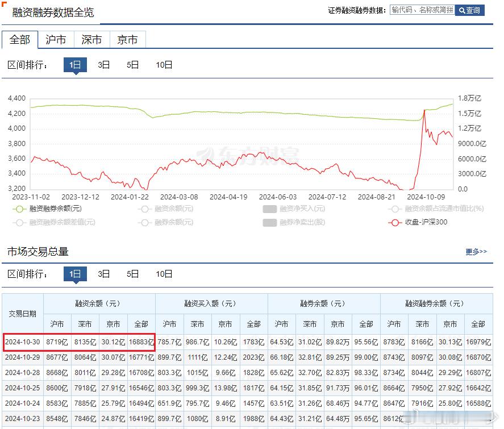Toggle 收盘-沪深300 legend series

(418, 222)
